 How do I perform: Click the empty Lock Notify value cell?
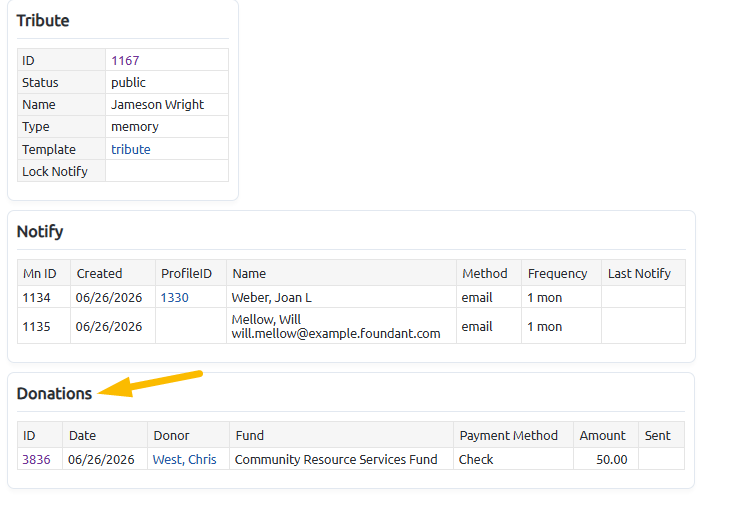point(166,171)
